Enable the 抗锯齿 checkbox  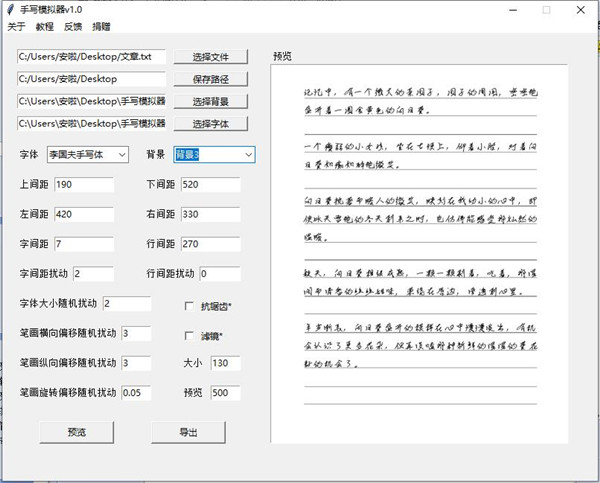[191, 306]
